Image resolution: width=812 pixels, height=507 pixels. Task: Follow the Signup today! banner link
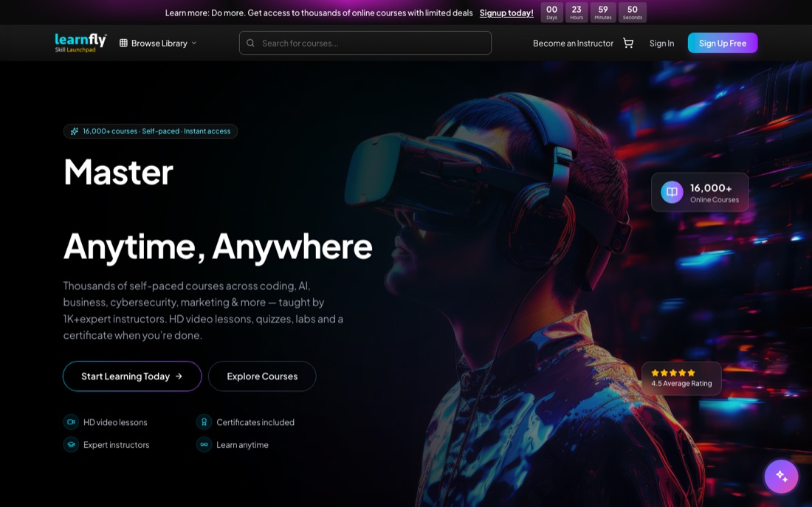pyautogui.click(x=506, y=13)
